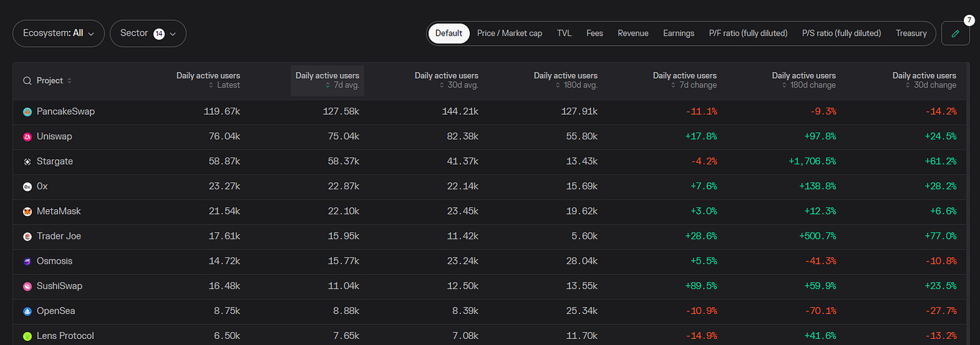This screenshot has width=980, height=345.
Task: Sort by Daily active users 180d avg.
Action: point(565,81)
